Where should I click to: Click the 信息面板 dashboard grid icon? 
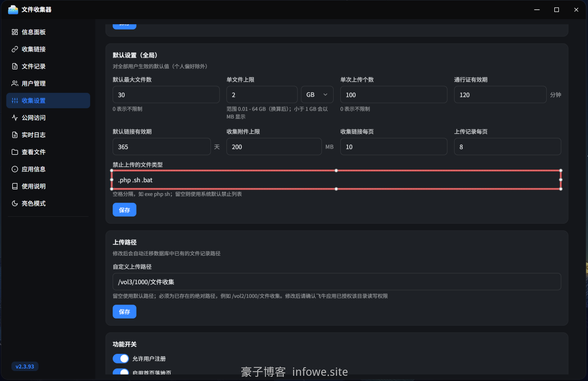[x=15, y=32]
